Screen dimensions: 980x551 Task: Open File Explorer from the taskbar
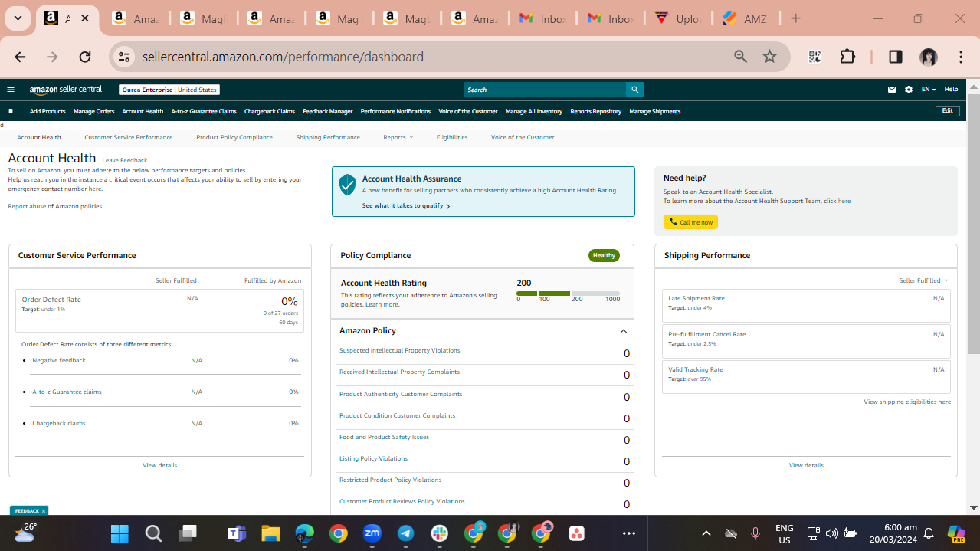(x=270, y=533)
